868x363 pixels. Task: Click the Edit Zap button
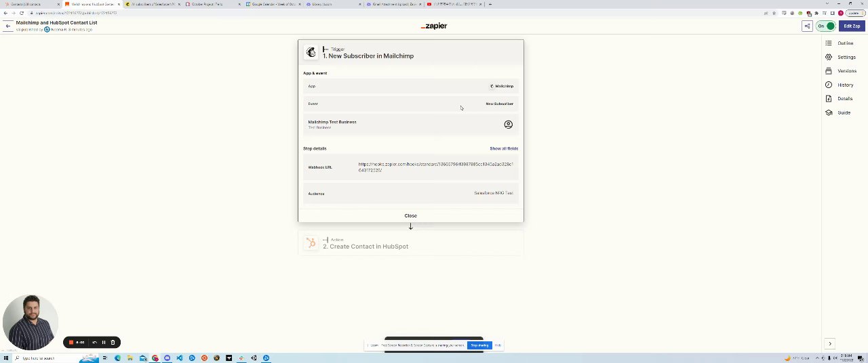pos(852,26)
